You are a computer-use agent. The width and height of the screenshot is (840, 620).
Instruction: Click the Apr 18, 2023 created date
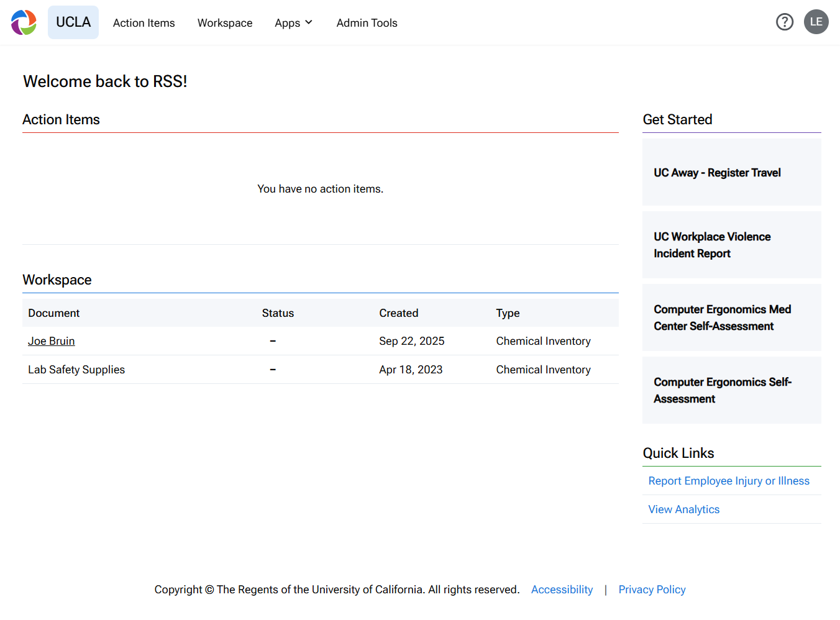[411, 370]
